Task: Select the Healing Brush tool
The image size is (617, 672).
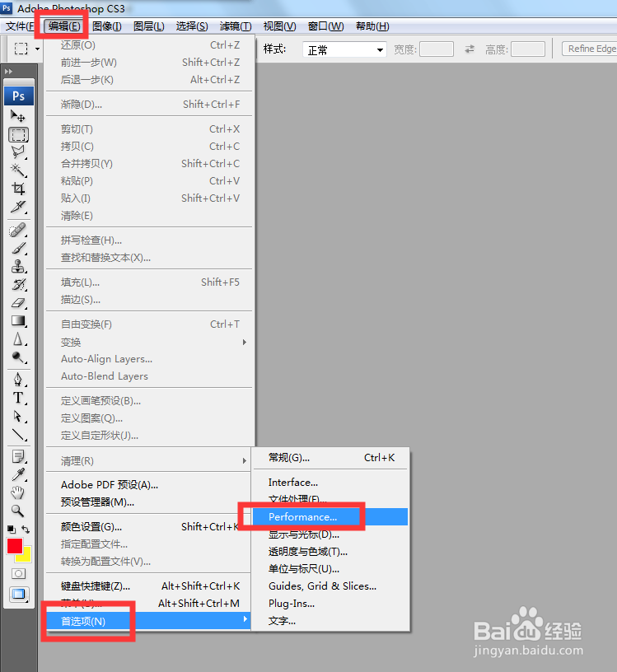Action: tap(18, 230)
